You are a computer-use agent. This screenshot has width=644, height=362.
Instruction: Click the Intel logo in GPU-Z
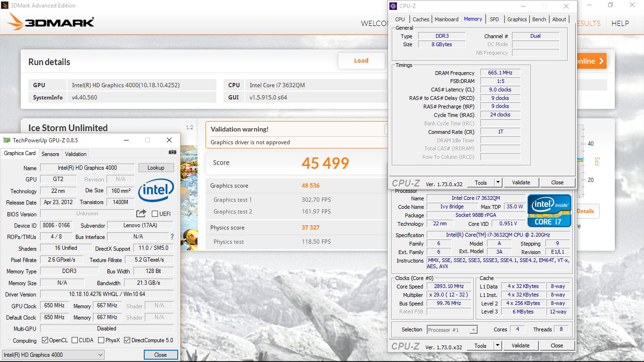pyautogui.click(x=156, y=190)
